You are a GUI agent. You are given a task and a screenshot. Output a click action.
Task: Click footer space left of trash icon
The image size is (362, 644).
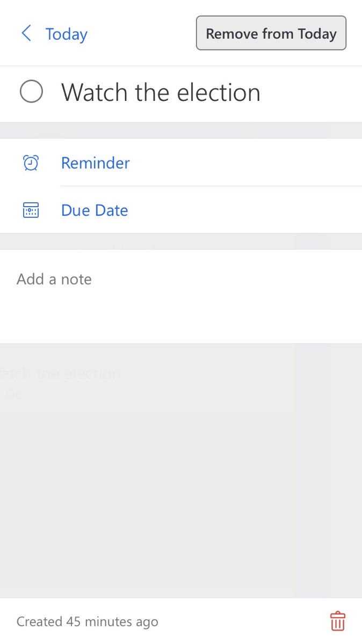pos(242,621)
